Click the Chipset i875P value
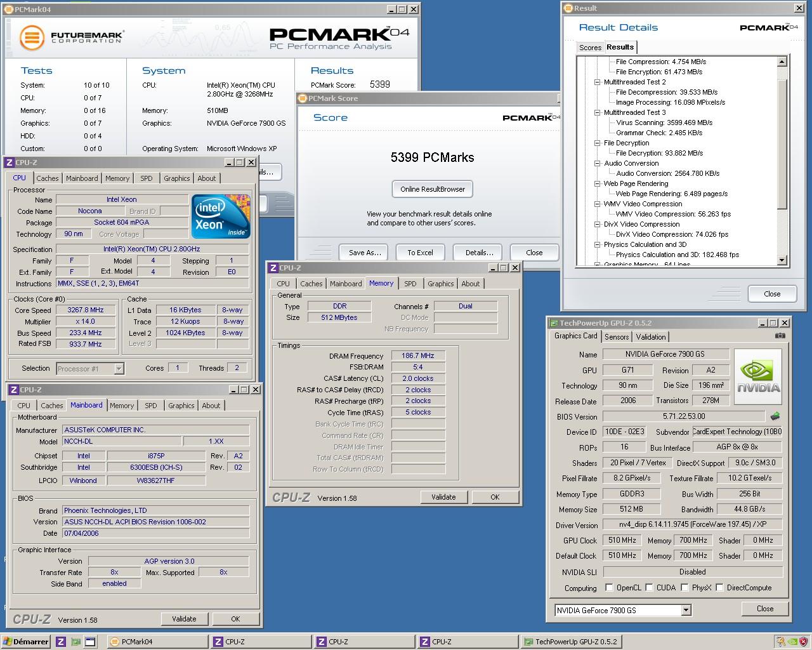This screenshot has height=650, width=812. pyautogui.click(x=156, y=456)
